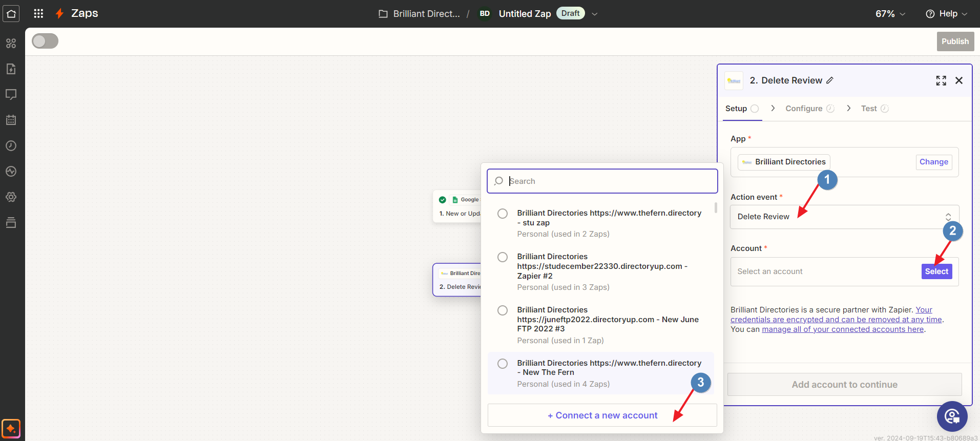Open the stacked layers sidebar icon
980x441 pixels.
coord(11,223)
